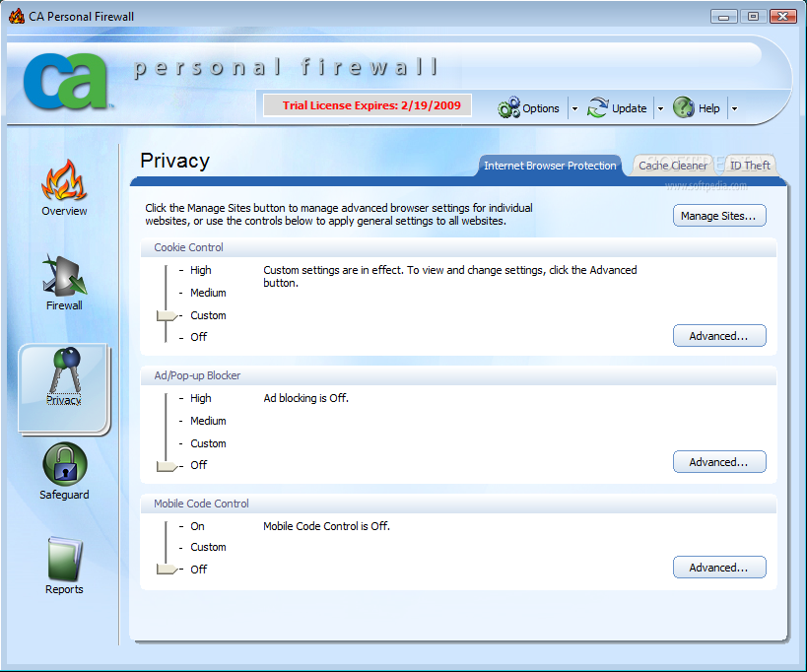The height and width of the screenshot is (672, 807).
Task: Click the Manage Sites button
Action: pyautogui.click(x=719, y=216)
